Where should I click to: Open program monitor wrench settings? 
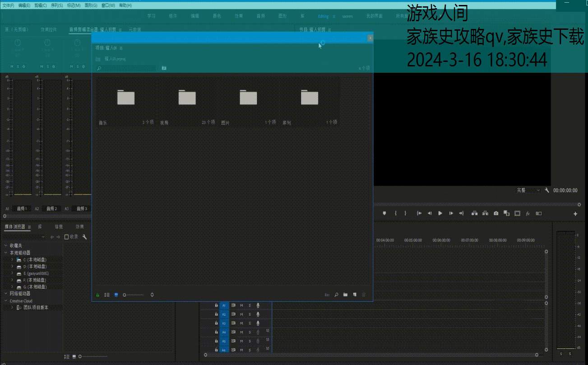click(x=547, y=190)
